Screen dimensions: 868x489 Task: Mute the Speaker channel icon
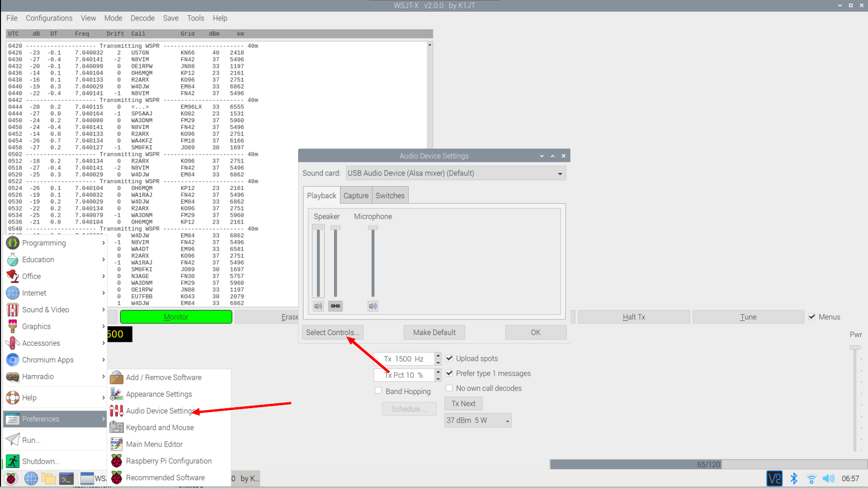[318, 306]
